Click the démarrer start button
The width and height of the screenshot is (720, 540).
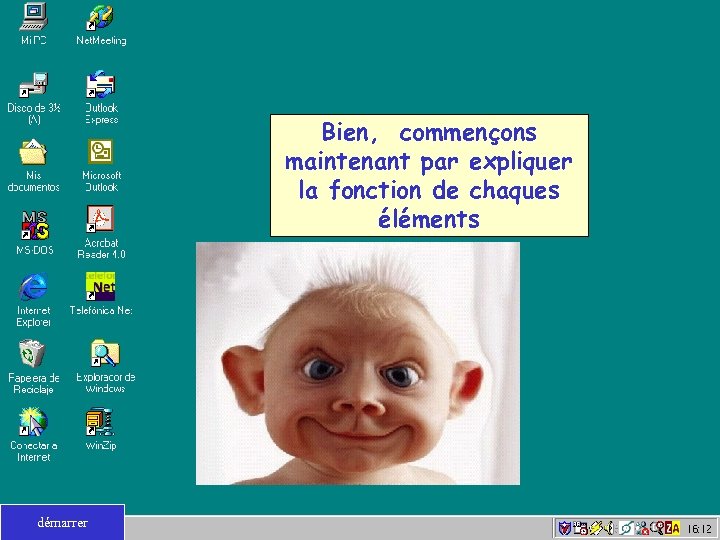coord(62,523)
